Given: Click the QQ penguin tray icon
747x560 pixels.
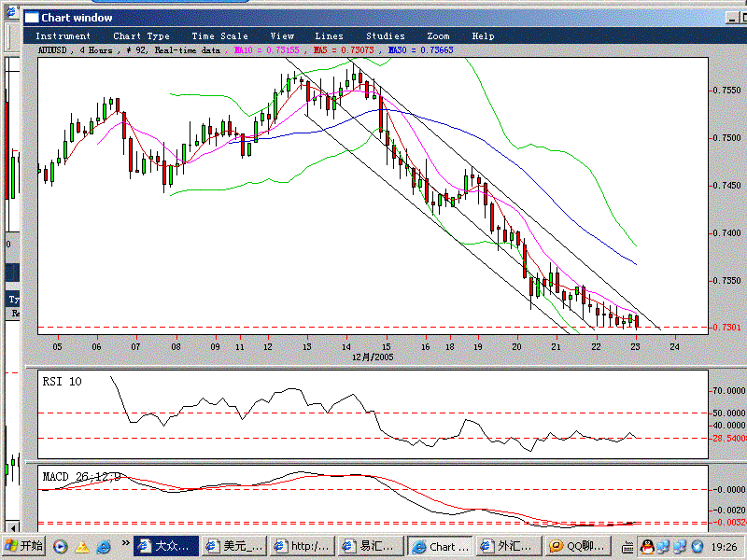Looking at the screenshot, I should [647, 547].
